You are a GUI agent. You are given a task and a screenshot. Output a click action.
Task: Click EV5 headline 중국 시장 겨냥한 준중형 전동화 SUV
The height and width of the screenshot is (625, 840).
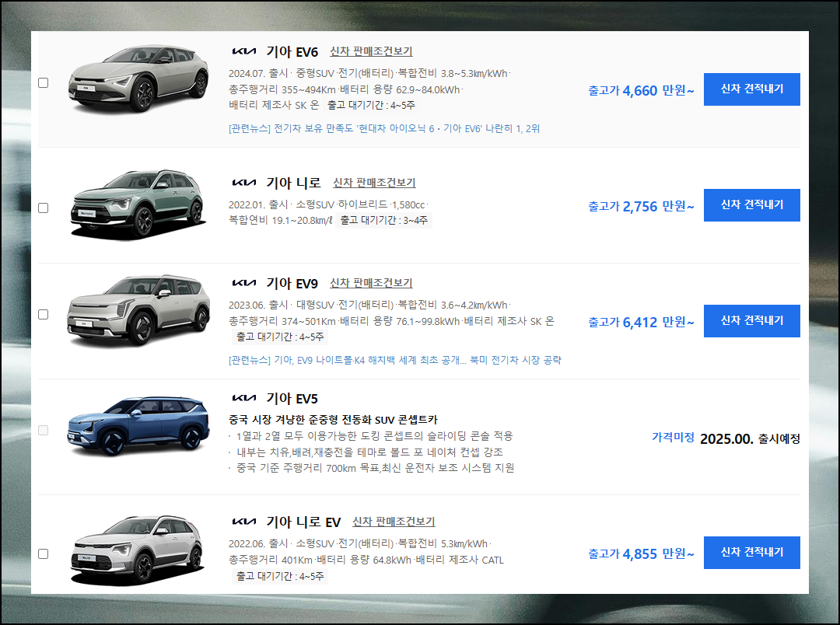(333, 419)
